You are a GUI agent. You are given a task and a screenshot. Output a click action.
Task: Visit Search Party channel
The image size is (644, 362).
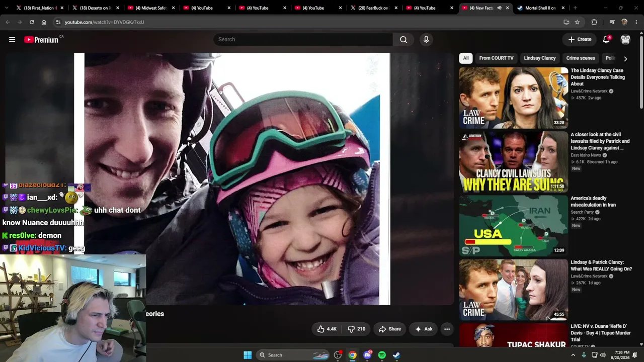582,212
